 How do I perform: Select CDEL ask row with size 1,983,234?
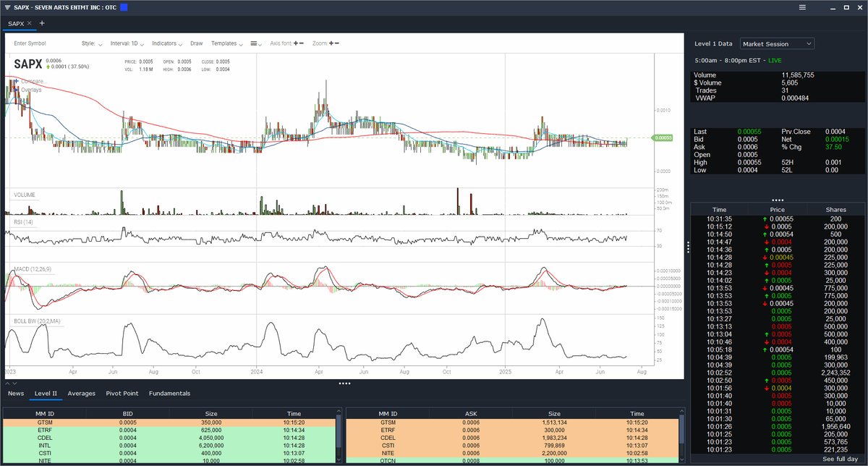(514, 437)
